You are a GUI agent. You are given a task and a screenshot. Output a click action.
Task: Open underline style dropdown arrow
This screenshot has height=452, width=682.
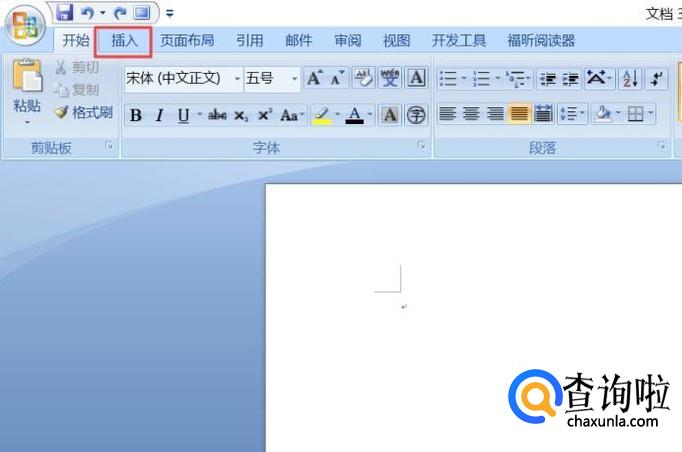coord(200,115)
